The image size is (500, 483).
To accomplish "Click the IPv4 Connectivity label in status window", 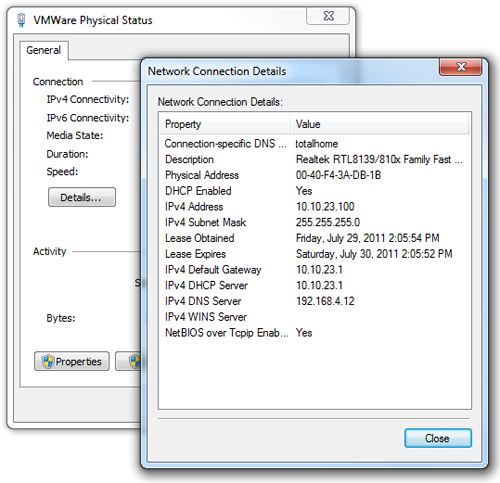I will point(88,99).
